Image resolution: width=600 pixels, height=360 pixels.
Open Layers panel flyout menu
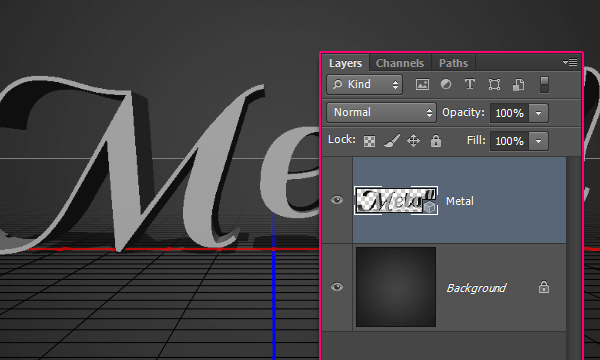570,62
